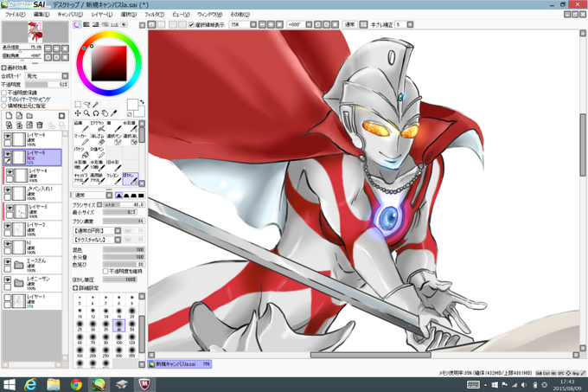588x392 pixels.
Task: Hide the エースさん folder via eye icon
Action: point(8,261)
